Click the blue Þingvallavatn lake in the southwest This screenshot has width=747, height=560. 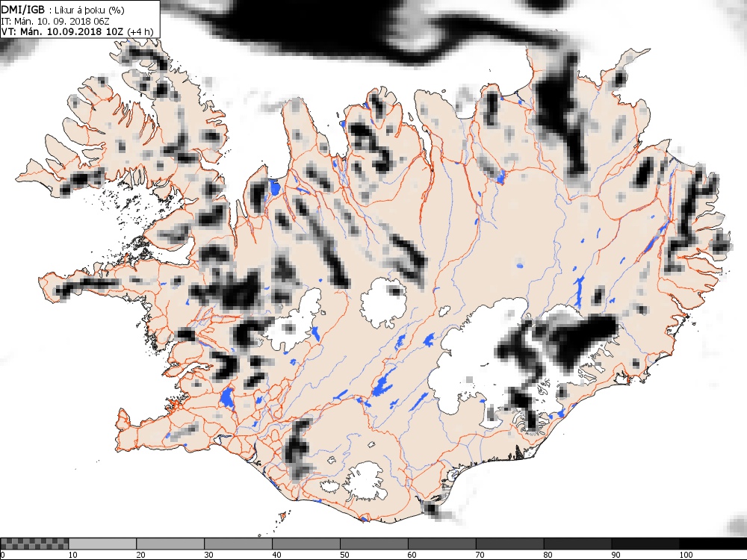[227, 398]
